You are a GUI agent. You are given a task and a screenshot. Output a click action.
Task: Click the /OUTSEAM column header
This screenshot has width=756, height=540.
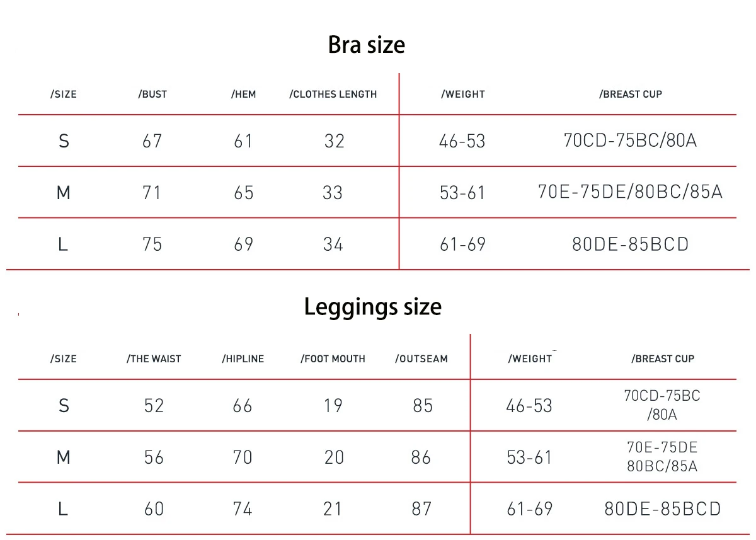(x=421, y=359)
